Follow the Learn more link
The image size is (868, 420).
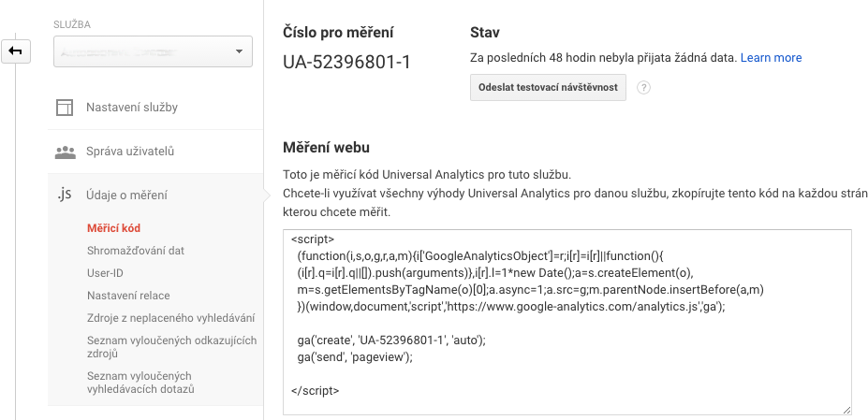[772, 58]
